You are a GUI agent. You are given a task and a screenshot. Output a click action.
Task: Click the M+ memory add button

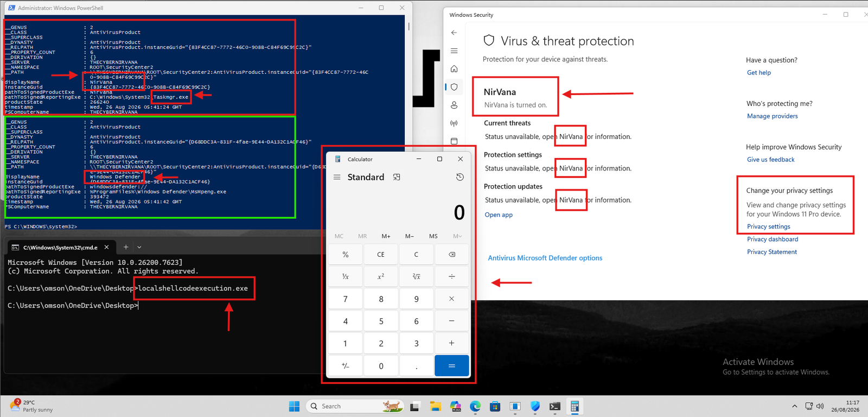click(386, 236)
